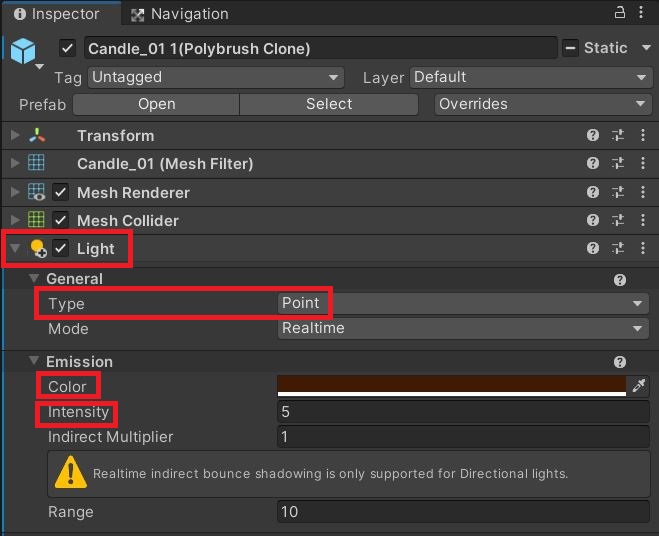
Task: Open the Inspector panel kebab menu
Action: (x=641, y=13)
